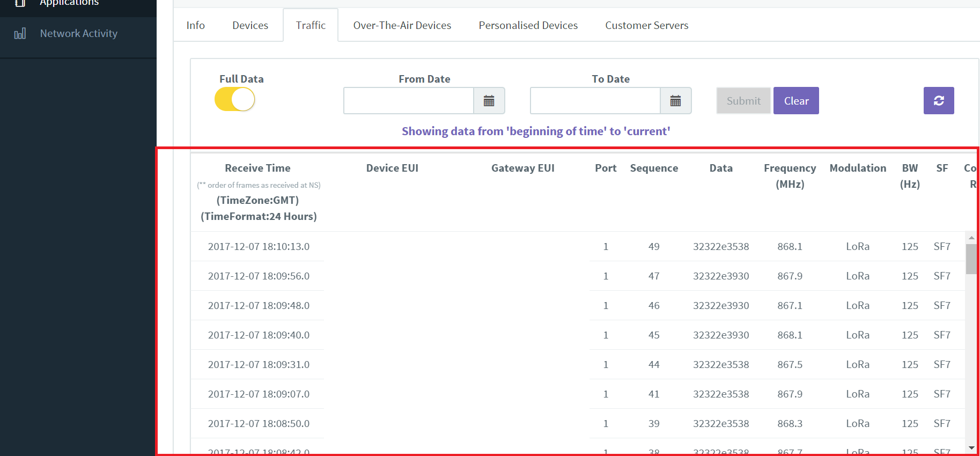Screen dimensions: 980x456
Task: Click sequence number 46
Action: click(x=654, y=306)
